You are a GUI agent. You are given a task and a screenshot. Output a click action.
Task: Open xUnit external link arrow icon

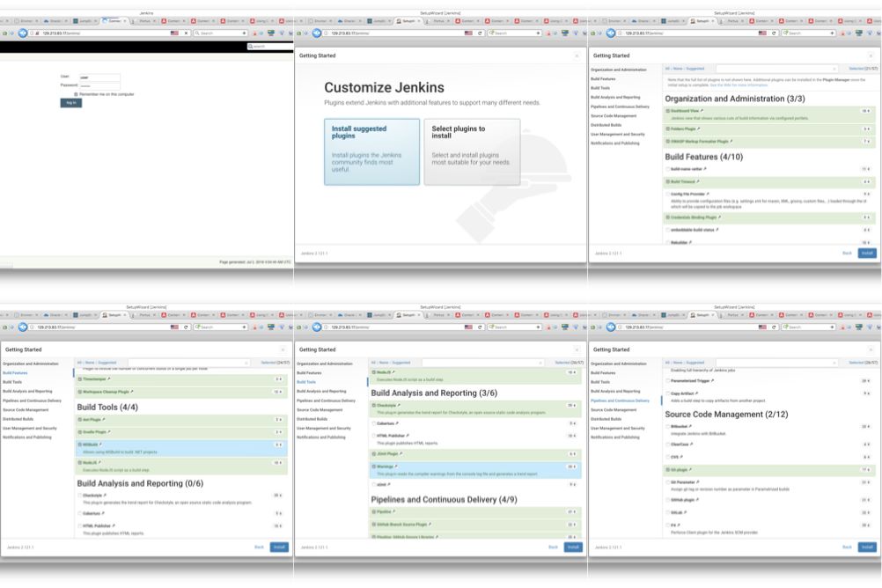coord(389,484)
